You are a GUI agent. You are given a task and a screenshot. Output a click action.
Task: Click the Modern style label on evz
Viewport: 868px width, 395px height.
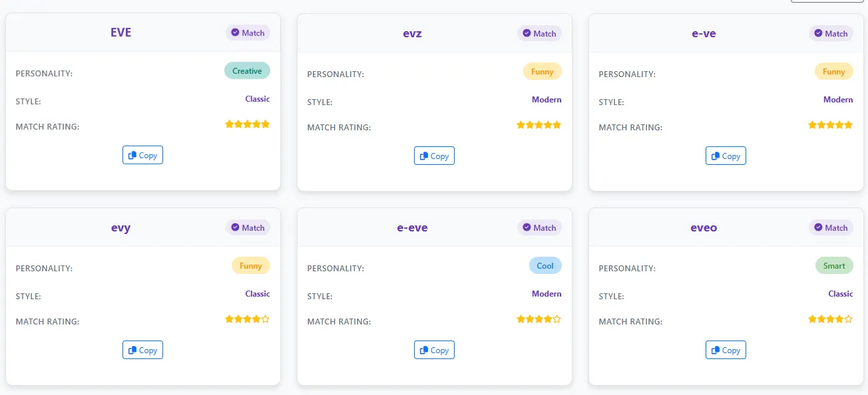(546, 100)
